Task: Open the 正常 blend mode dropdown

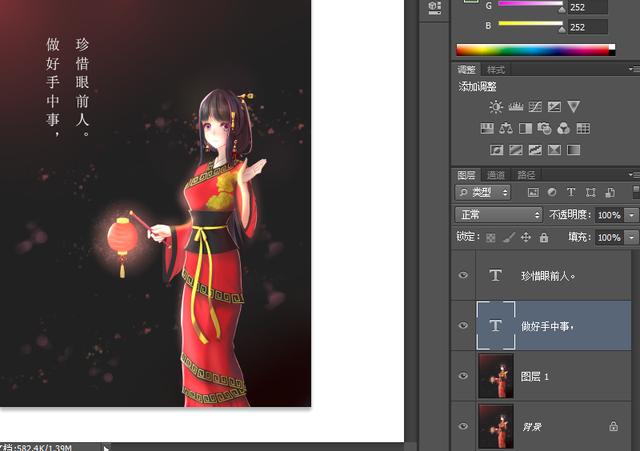Action: [x=497, y=215]
